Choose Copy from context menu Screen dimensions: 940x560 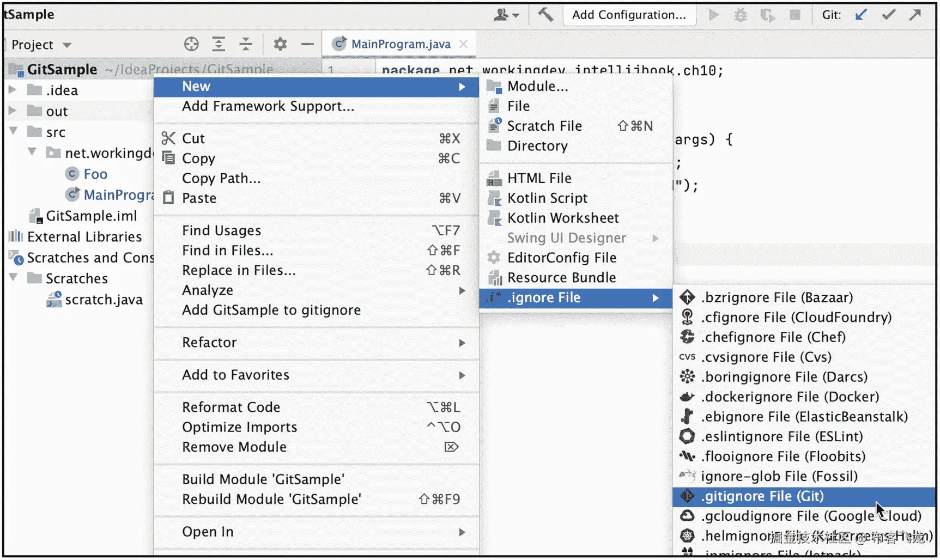click(x=316, y=158)
